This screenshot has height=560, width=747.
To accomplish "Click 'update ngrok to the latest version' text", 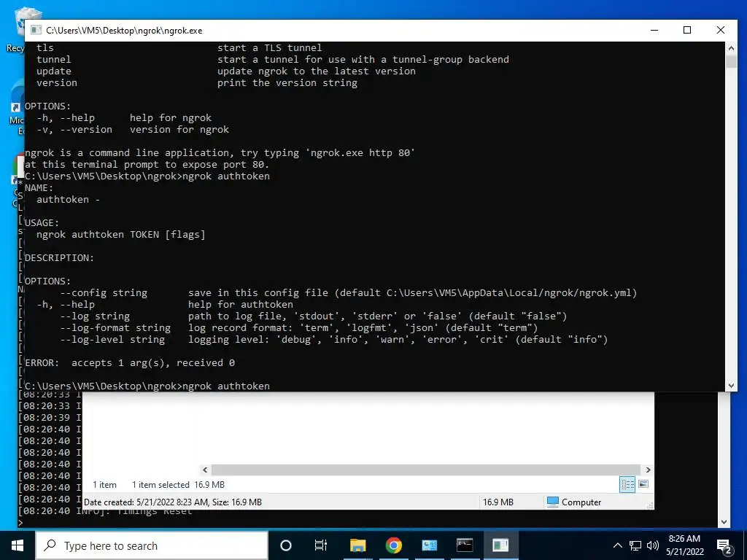I will pos(317,71).
